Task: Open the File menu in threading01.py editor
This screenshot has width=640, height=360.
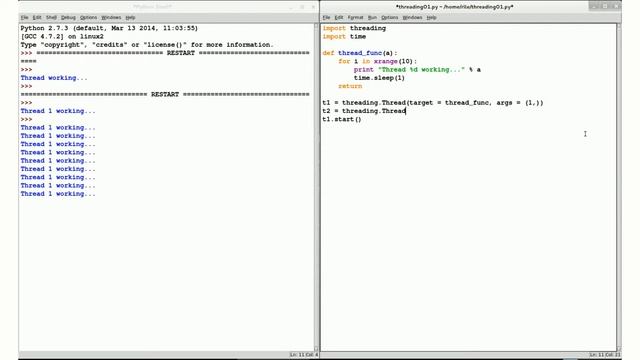Action: coord(326,18)
